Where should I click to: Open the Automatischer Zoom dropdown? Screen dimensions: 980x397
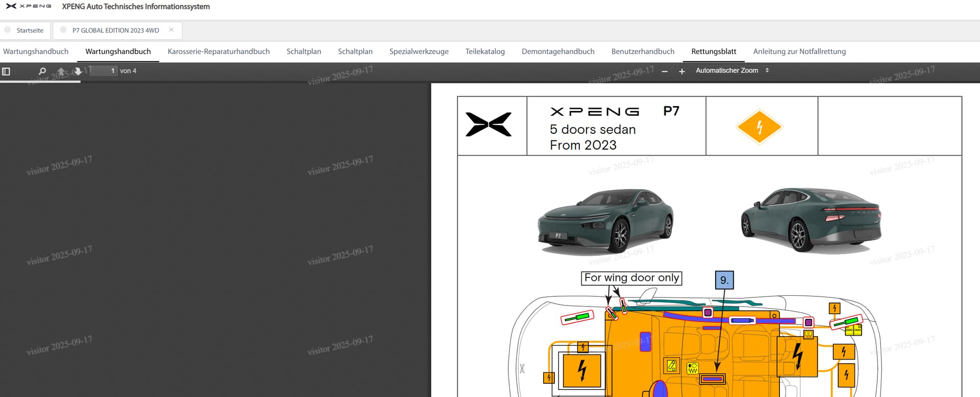pyautogui.click(x=731, y=71)
